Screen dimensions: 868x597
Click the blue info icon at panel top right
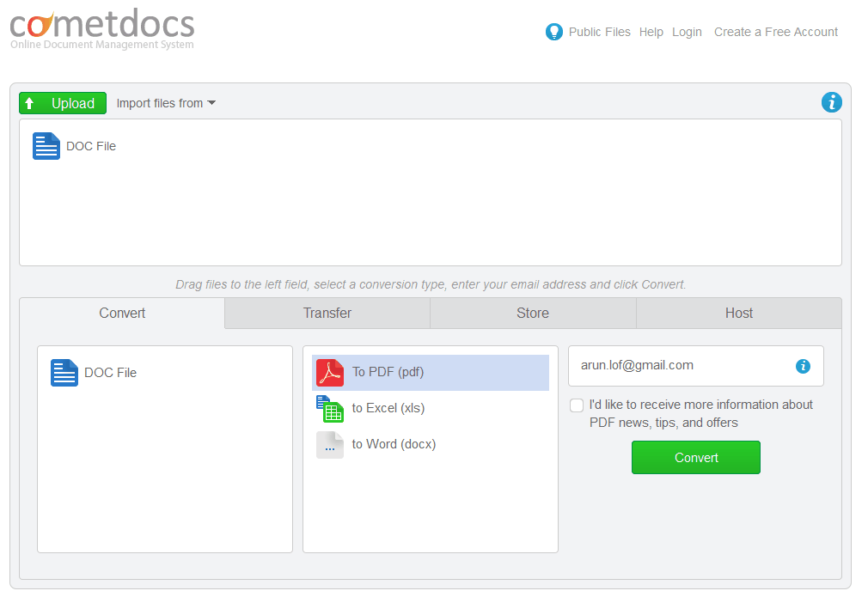pos(831,102)
